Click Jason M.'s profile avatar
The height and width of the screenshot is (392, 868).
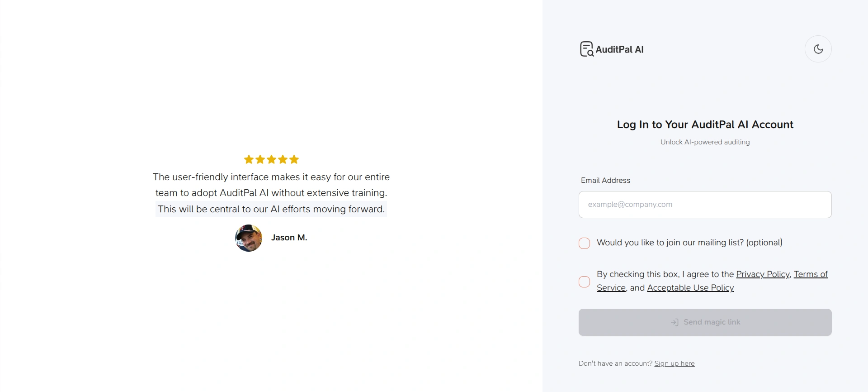pos(249,238)
